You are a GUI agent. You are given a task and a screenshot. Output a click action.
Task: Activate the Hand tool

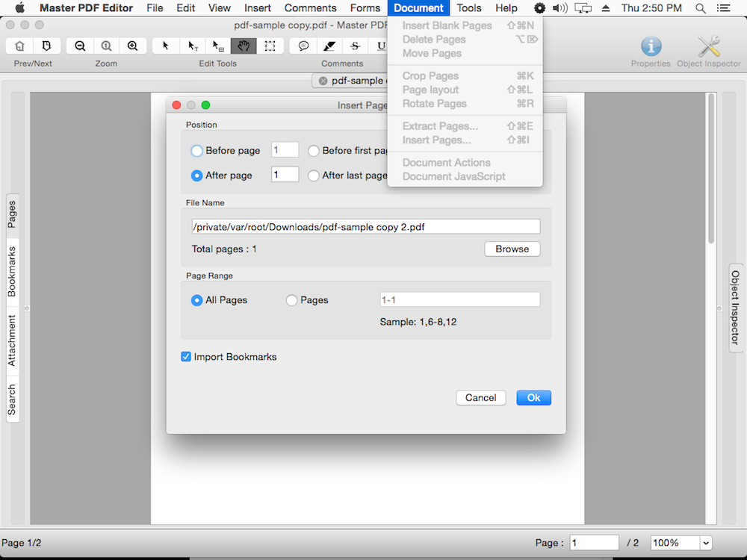[x=244, y=46]
